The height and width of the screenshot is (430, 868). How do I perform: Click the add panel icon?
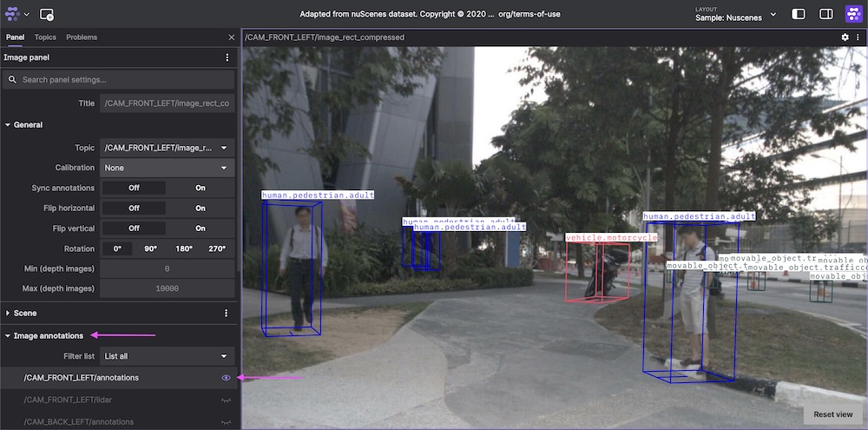[47, 15]
